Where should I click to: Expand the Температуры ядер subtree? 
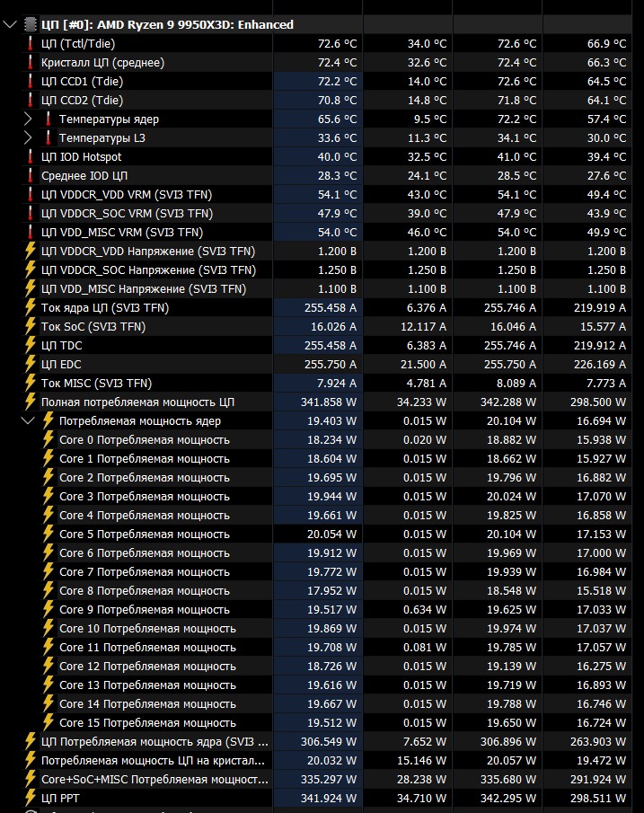coord(28,119)
